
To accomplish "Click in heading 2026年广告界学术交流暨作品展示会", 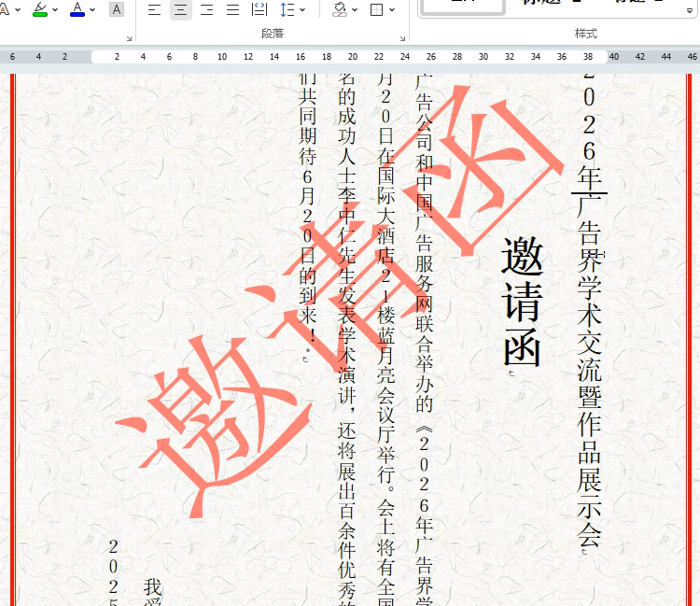I will (x=589, y=311).
